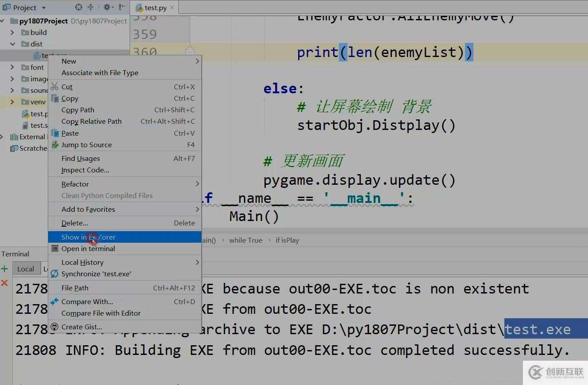Image resolution: width=588 pixels, height=385 pixels.
Task: Click line number 359 in the gutter
Action: [x=145, y=34]
